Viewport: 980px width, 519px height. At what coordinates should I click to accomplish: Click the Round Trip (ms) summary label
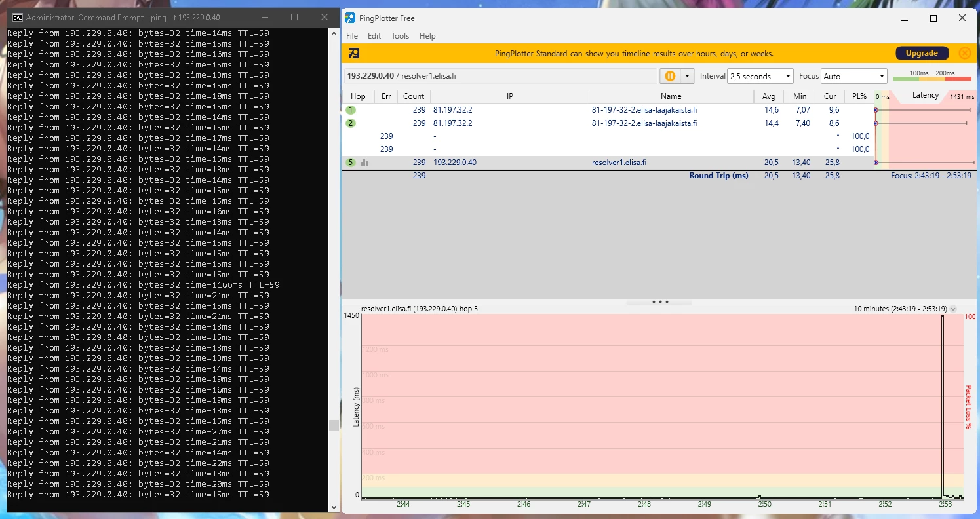point(718,176)
